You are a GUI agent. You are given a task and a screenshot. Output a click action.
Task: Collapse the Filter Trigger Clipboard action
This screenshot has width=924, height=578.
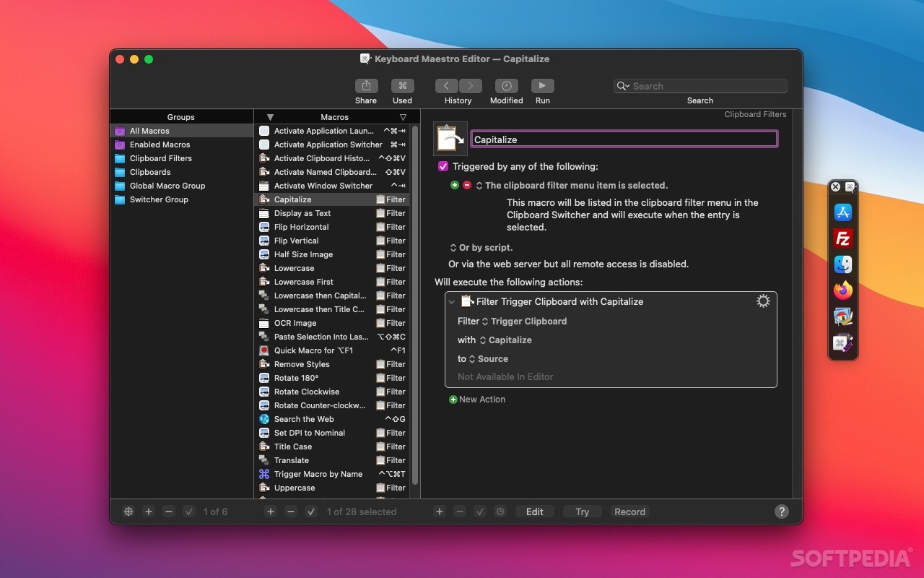point(452,302)
